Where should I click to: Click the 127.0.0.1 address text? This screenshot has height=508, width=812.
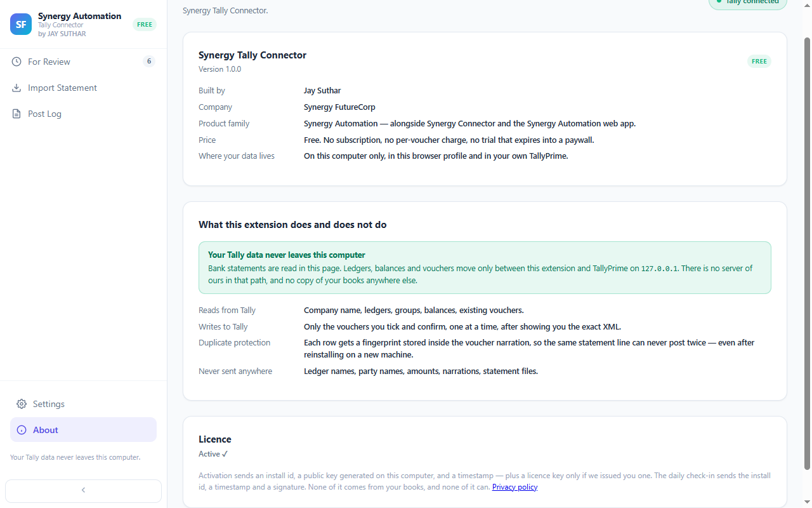point(659,269)
